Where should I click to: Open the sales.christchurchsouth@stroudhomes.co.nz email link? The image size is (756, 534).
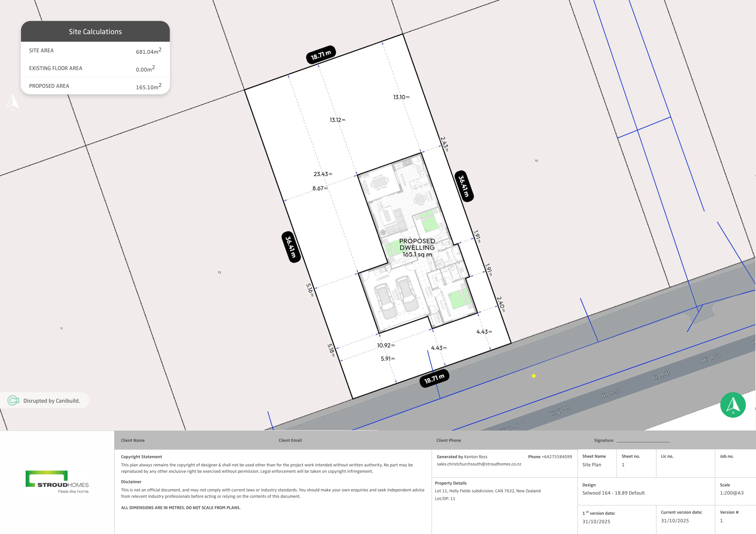click(479, 464)
